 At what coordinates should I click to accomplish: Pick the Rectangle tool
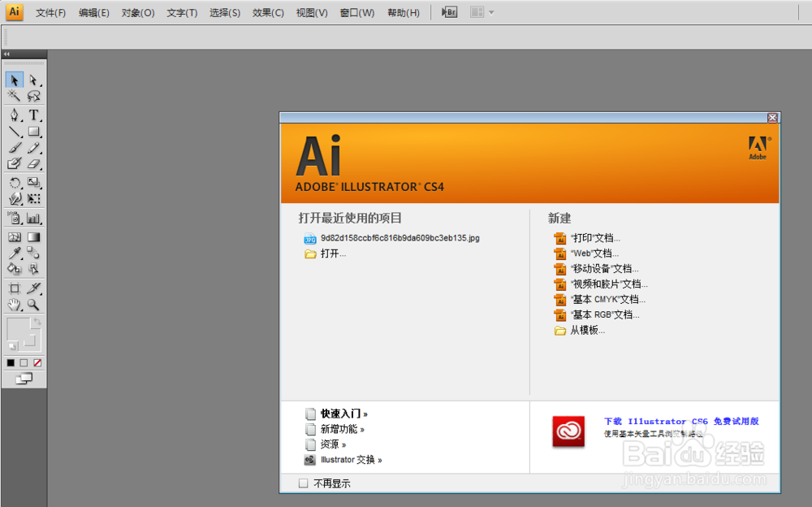33,131
